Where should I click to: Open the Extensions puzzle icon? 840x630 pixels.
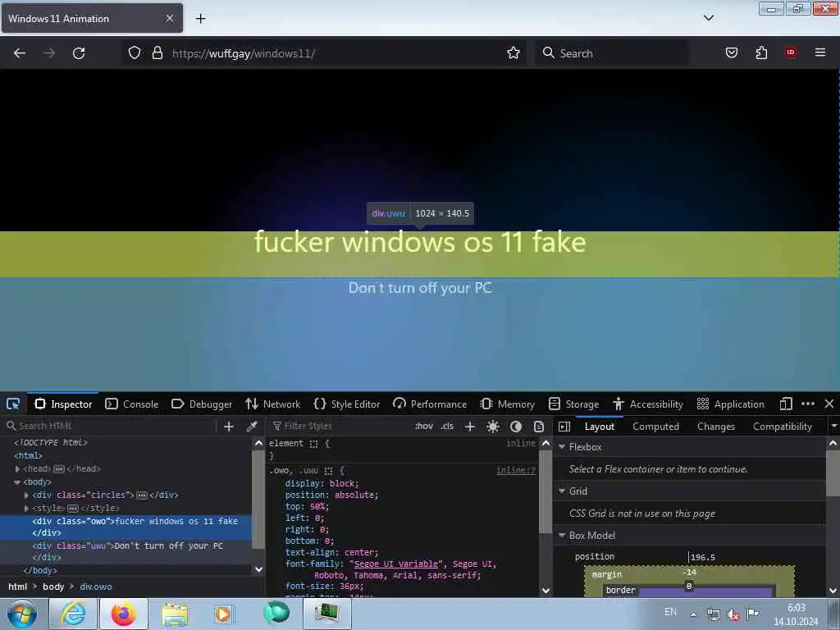pos(761,52)
